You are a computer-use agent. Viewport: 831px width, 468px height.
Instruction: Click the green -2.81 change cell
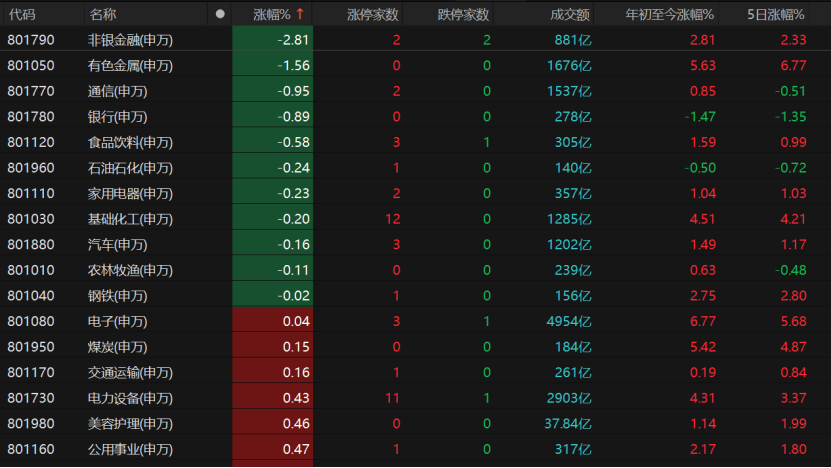(293, 40)
